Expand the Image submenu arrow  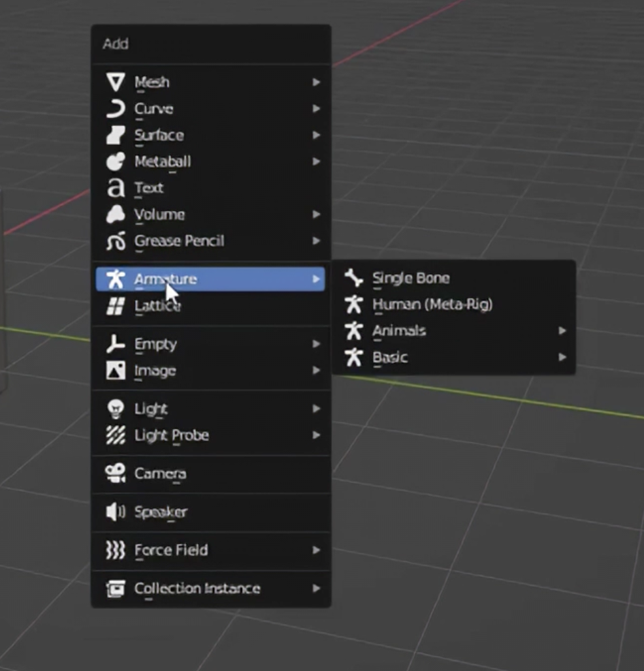pos(316,371)
